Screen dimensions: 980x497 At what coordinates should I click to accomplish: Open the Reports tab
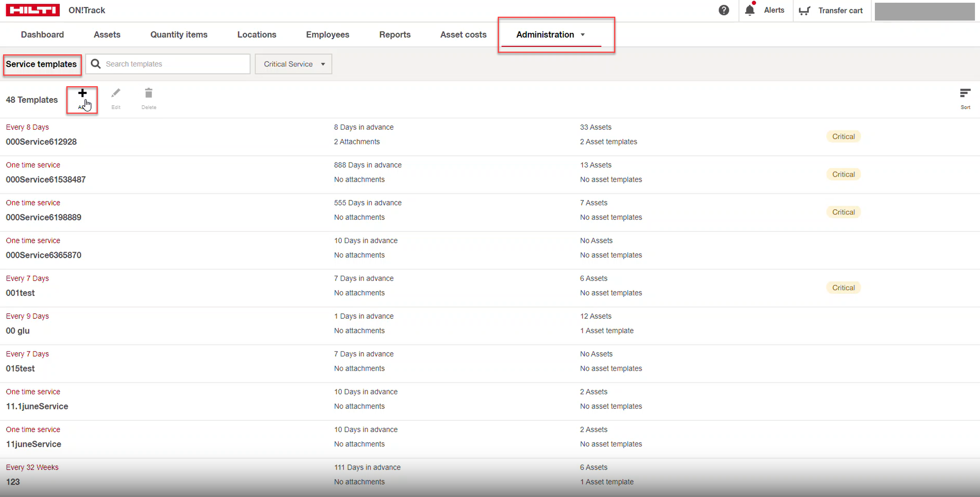tap(395, 35)
